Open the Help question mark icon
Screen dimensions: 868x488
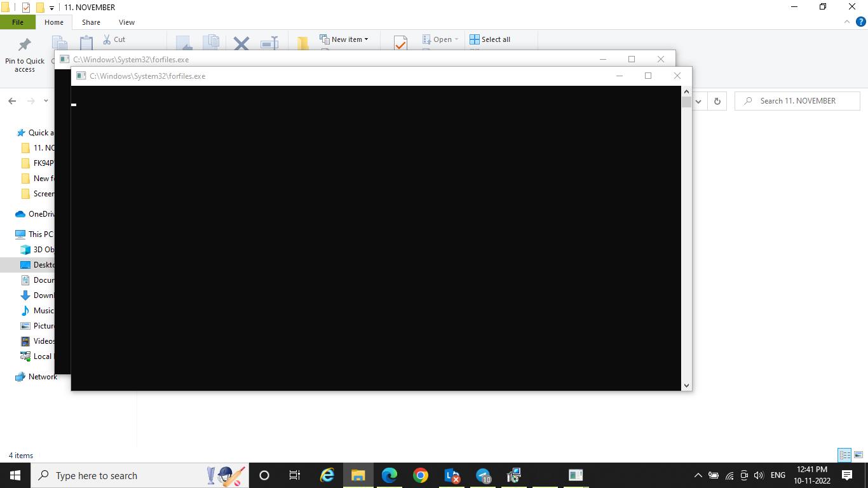tap(861, 22)
